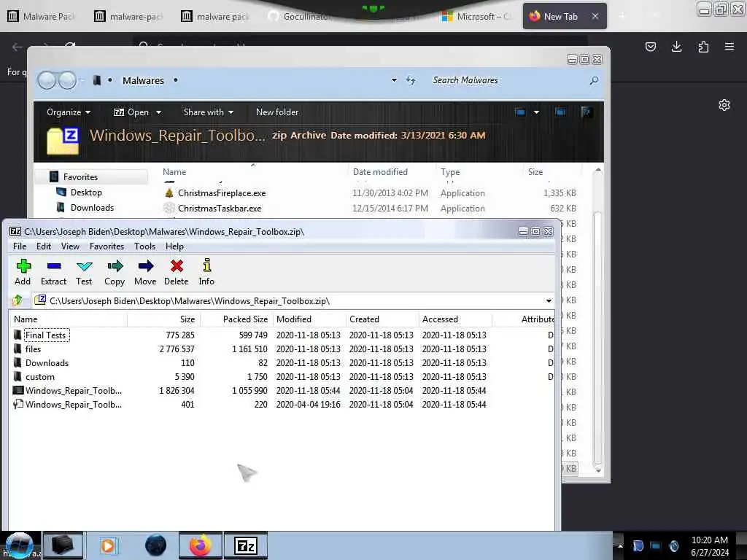Viewport: 747px width, 560px height.
Task: Open Firefox extensions menu
Action: pyautogui.click(x=703, y=47)
